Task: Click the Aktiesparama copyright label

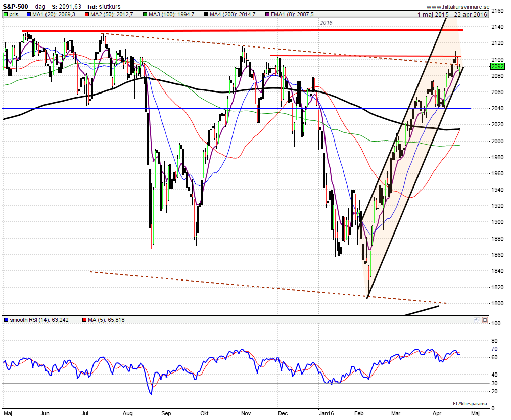Action: point(470,404)
